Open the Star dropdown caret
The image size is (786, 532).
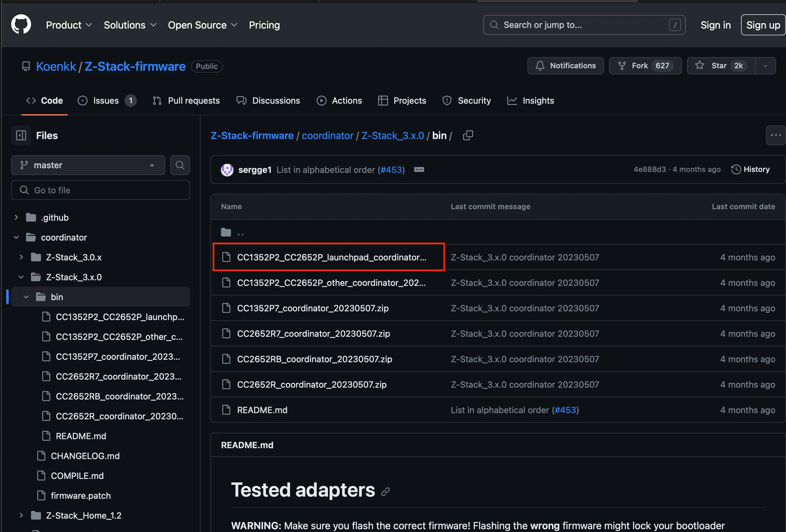pyautogui.click(x=766, y=66)
